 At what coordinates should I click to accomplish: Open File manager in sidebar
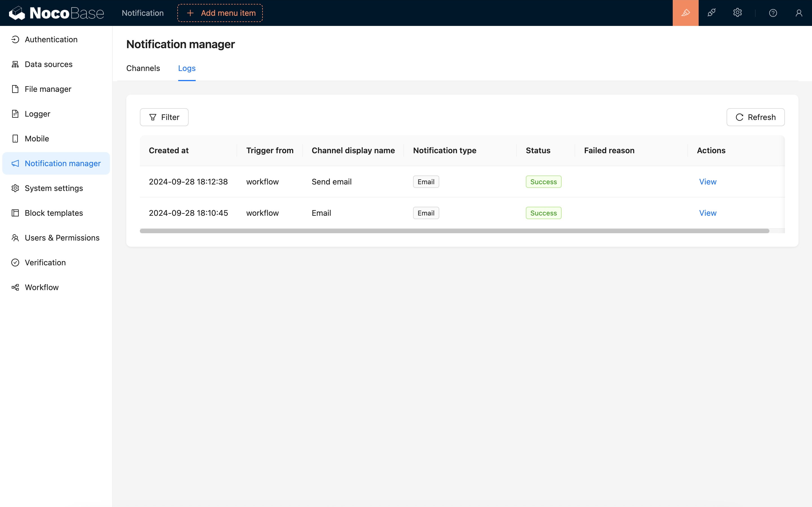48,89
